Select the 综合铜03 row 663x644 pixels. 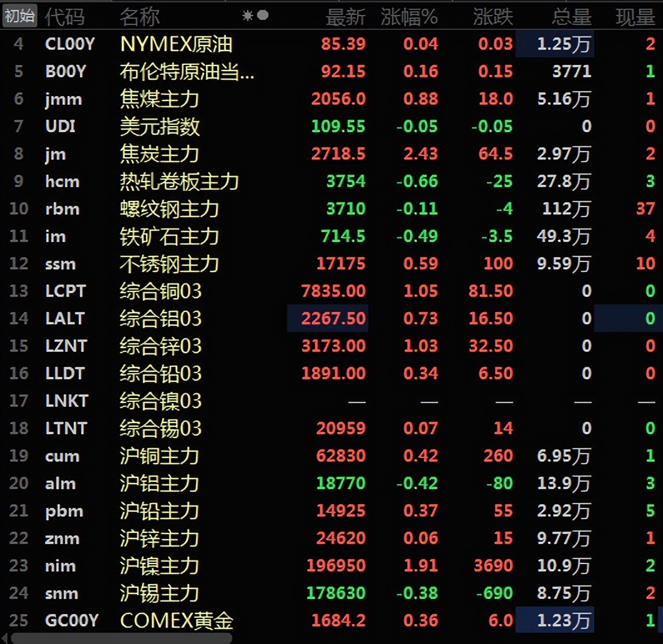coord(331,291)
